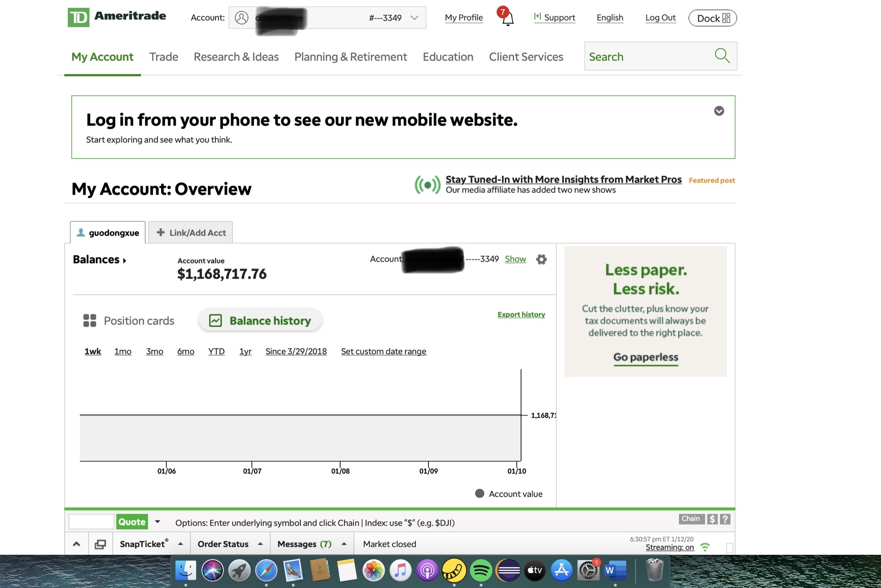Screen dimensions: 881x588
Task: Show the hidden account number
Action: click(x=515, y=259)
